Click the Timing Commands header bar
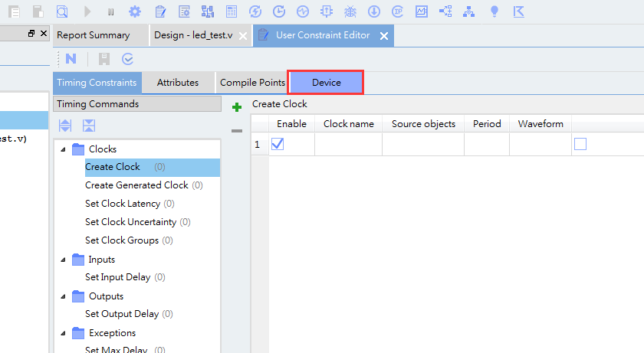The height and width of the screenshot is (353, 644). [137, 104]
